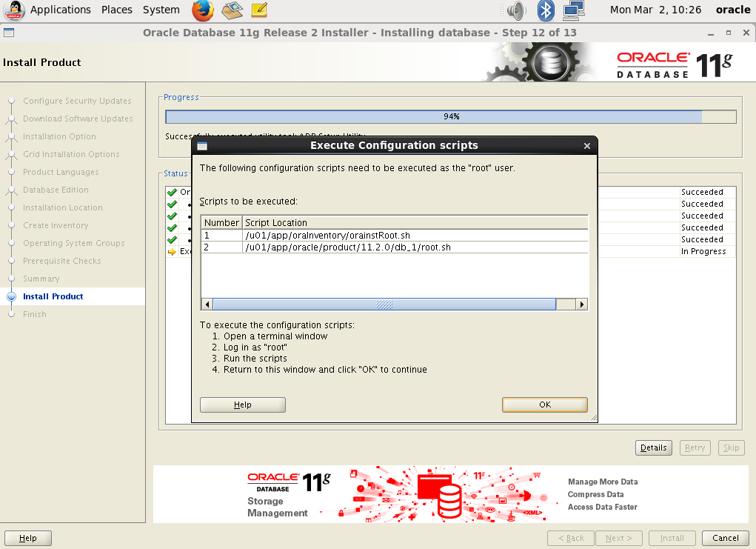The width and height of the screenshot is (756, 549).
Task: Click the Storage Management banner image
Action: point(450,494)
